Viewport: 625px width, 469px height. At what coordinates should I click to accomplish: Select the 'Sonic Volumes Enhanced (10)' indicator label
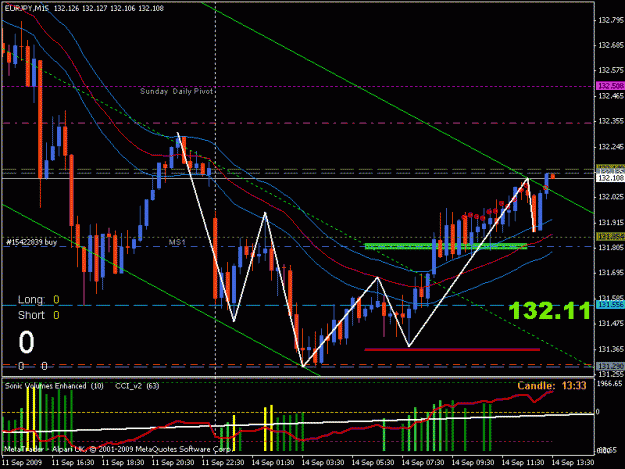[54, 386]
